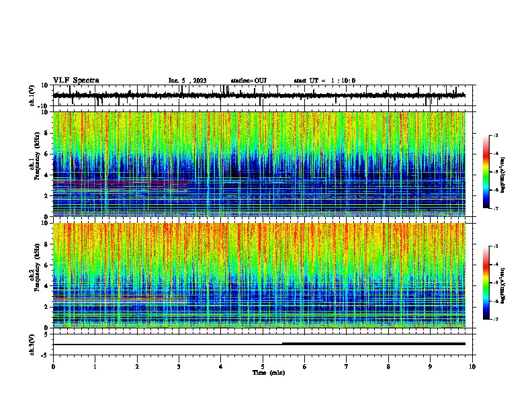Click the '-7' label on ch.2 color bar
532x411 pixels.
pos(496,320)
